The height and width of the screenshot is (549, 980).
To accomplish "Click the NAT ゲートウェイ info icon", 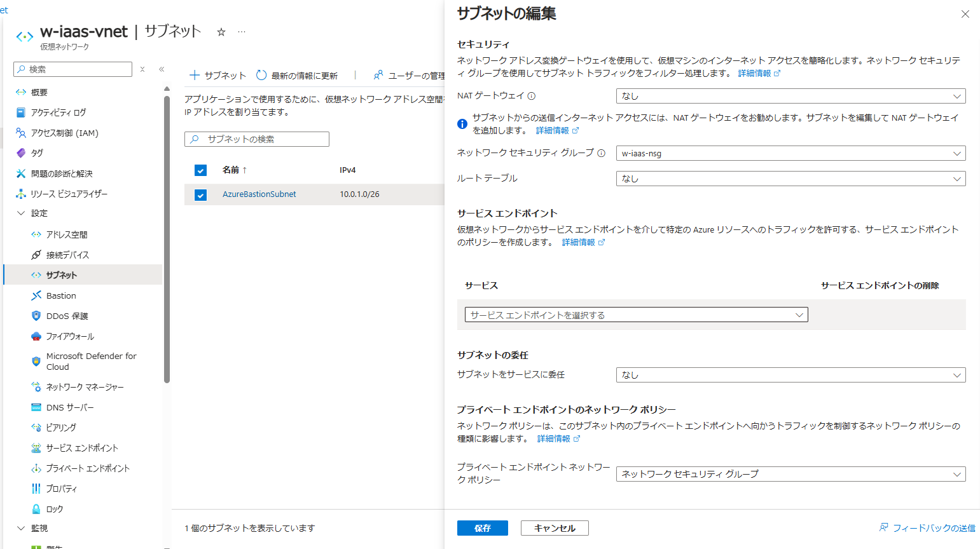I will coord(532,96).
